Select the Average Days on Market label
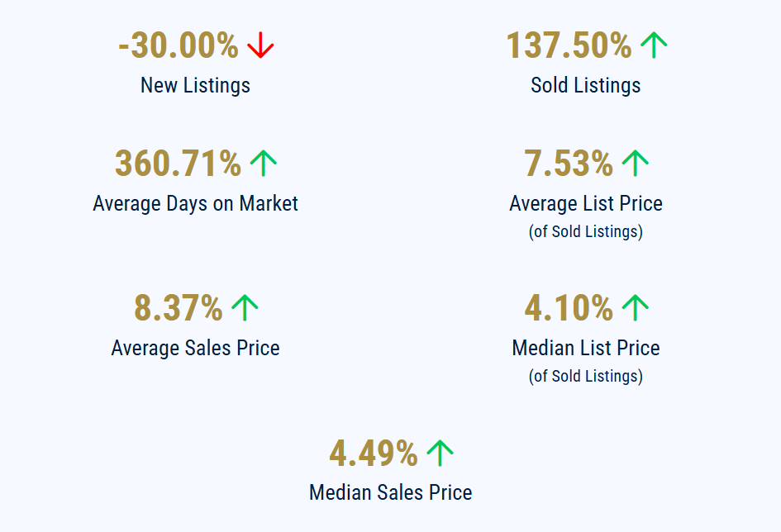781x532 pixels. point(195,203)
